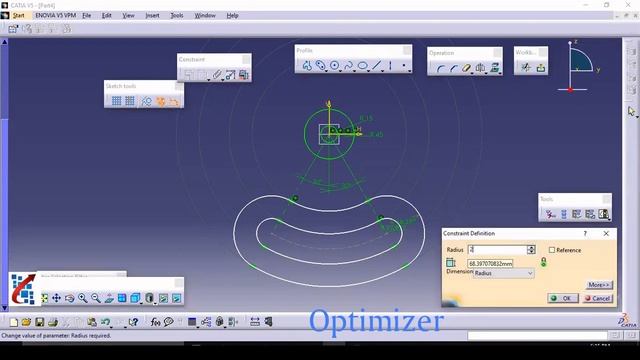Click the dialog help question mark
This screenshot has height=360, width=640.
[x=585, y=233]
